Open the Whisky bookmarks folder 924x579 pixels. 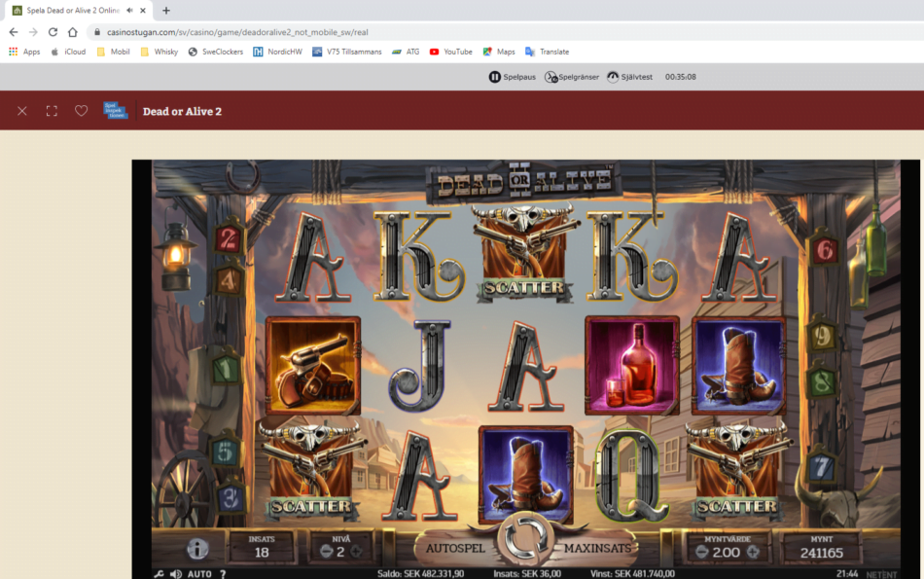[160, 52]
